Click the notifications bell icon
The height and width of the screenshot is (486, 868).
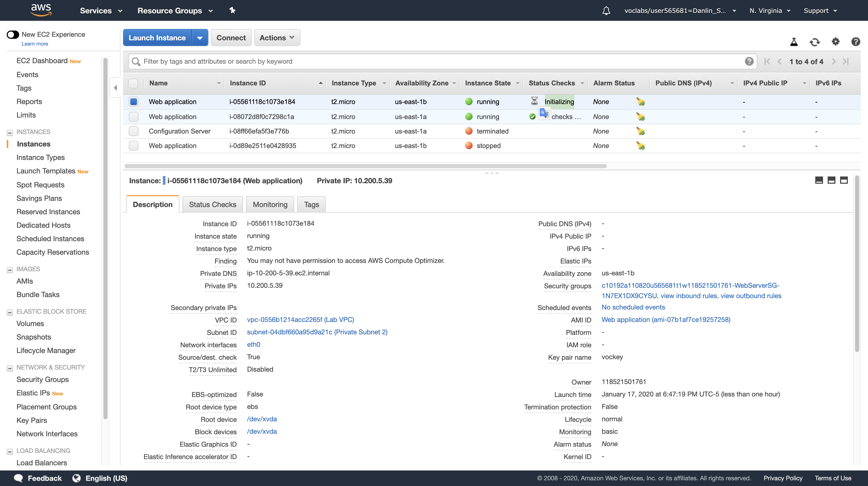(606, 11)
